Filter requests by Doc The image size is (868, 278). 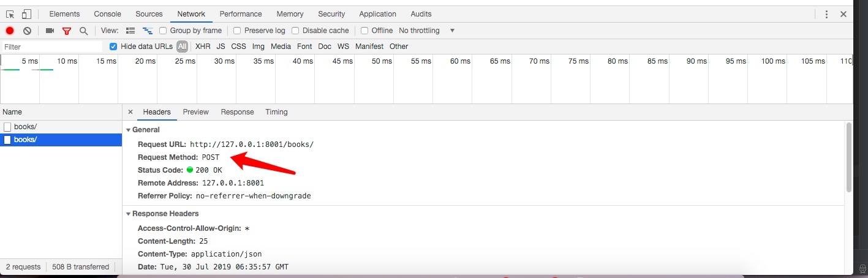[325, 47]
